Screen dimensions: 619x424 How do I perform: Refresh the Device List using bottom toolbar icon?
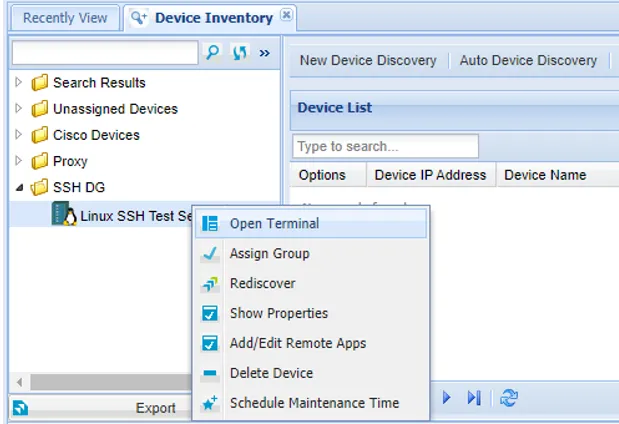[x=509, y=398]
